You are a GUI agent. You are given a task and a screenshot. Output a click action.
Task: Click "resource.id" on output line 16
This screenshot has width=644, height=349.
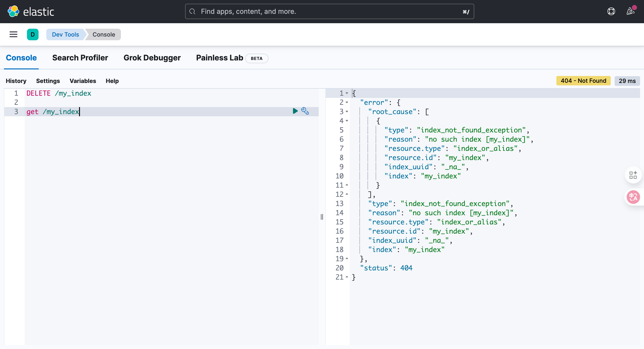pos(394,231)
